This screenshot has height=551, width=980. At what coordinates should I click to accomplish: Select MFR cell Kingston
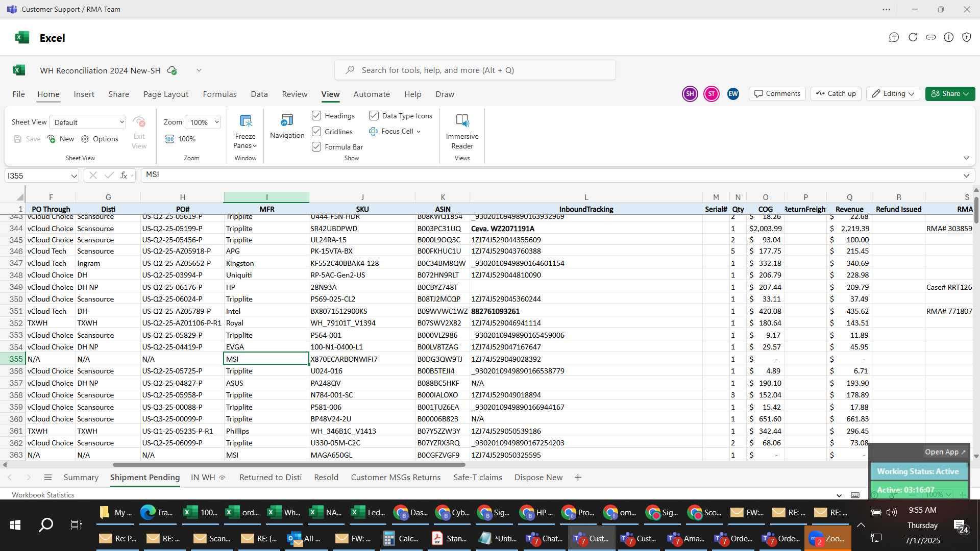(x=266, y=263)
